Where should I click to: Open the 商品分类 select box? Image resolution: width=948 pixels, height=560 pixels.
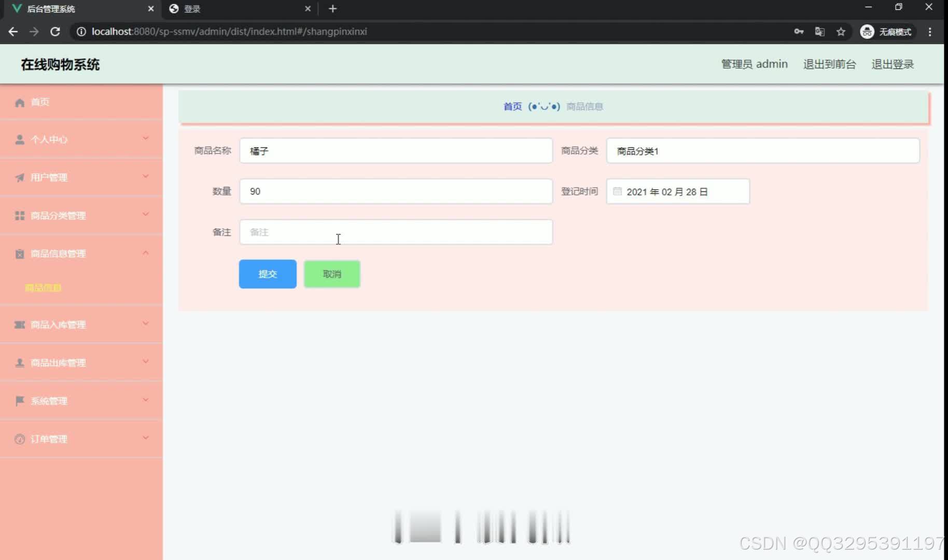coord(763,151)
